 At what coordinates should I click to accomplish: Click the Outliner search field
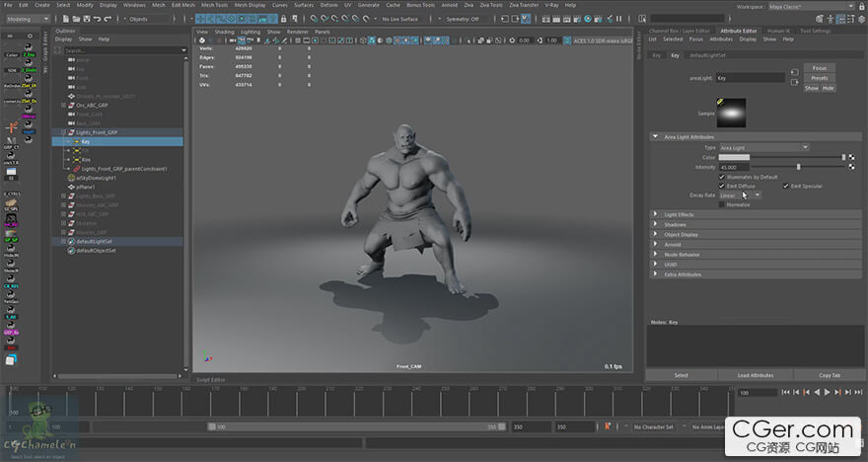pos(124,50)
